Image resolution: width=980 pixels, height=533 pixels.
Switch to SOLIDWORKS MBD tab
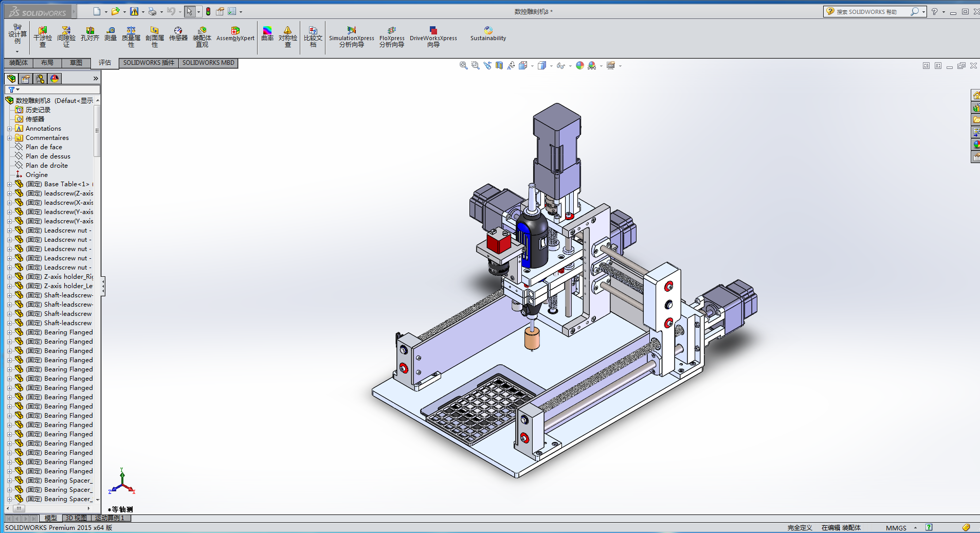[208, 63]
